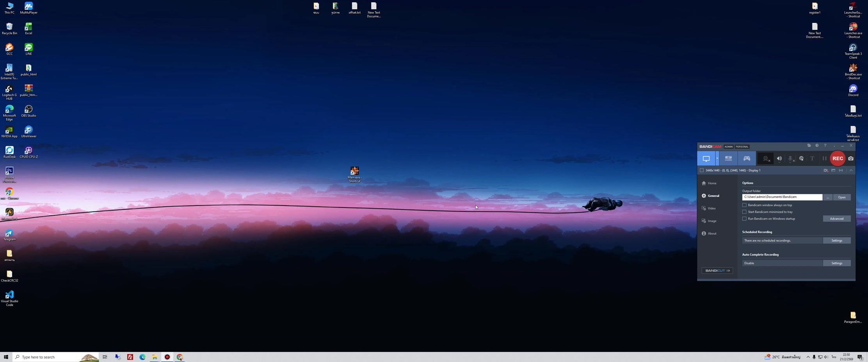Enable Start Bandicam minimized to tray
The image size is (868, 362).
click(744, 212)
